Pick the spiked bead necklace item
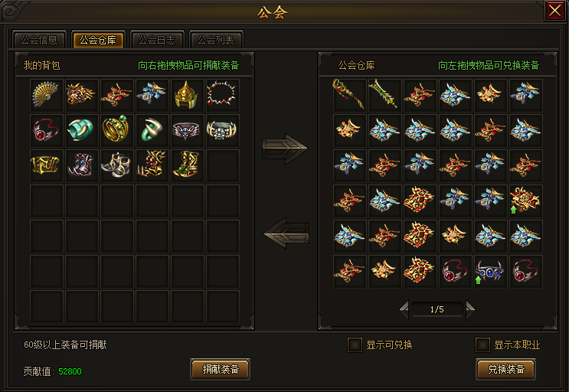The height and width of the screenshot is (392, 569). point(222,95)
